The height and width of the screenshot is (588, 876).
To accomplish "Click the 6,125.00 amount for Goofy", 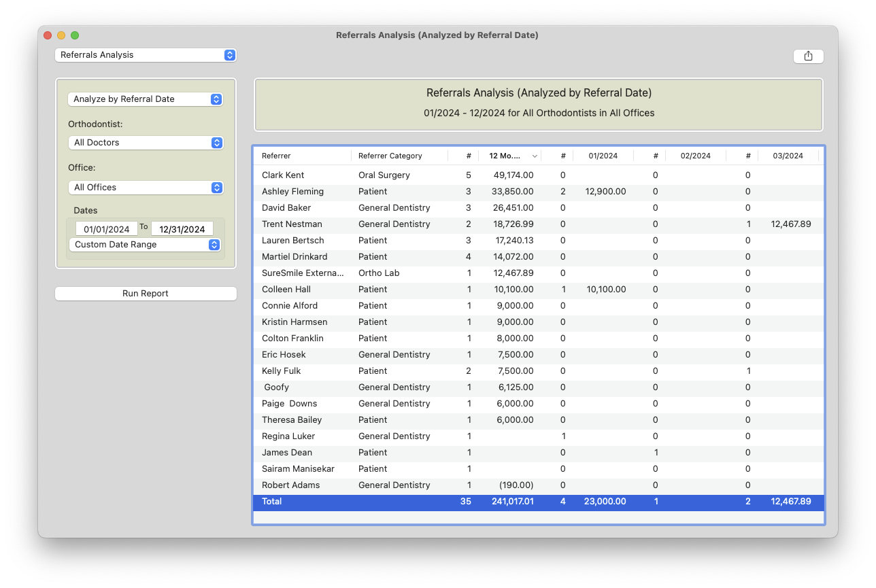I will pyautogui.click(x=516, y=387).
